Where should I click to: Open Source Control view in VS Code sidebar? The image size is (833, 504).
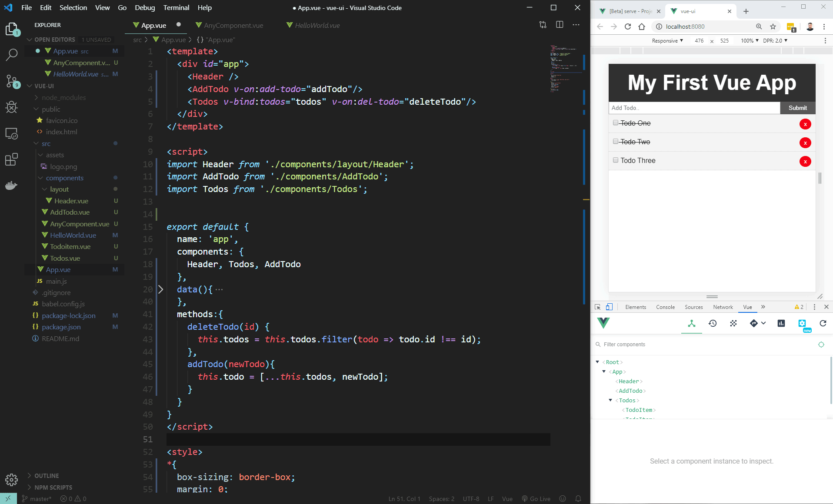pyautogui.click(x=11, y=81)
